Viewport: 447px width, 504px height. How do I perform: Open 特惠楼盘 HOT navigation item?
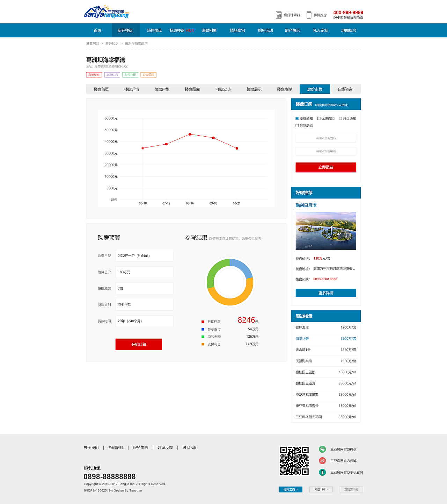tap(182, 30)
